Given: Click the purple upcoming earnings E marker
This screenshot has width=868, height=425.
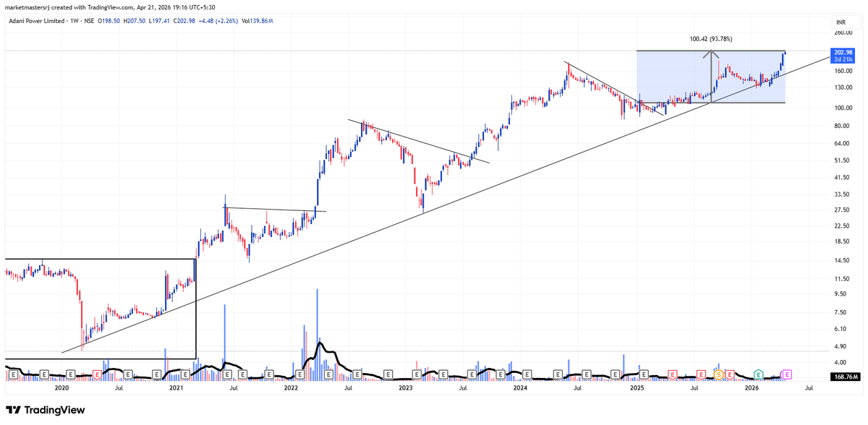Looking at the screenshot, I should pyautogui.click(x=787, y=374).
